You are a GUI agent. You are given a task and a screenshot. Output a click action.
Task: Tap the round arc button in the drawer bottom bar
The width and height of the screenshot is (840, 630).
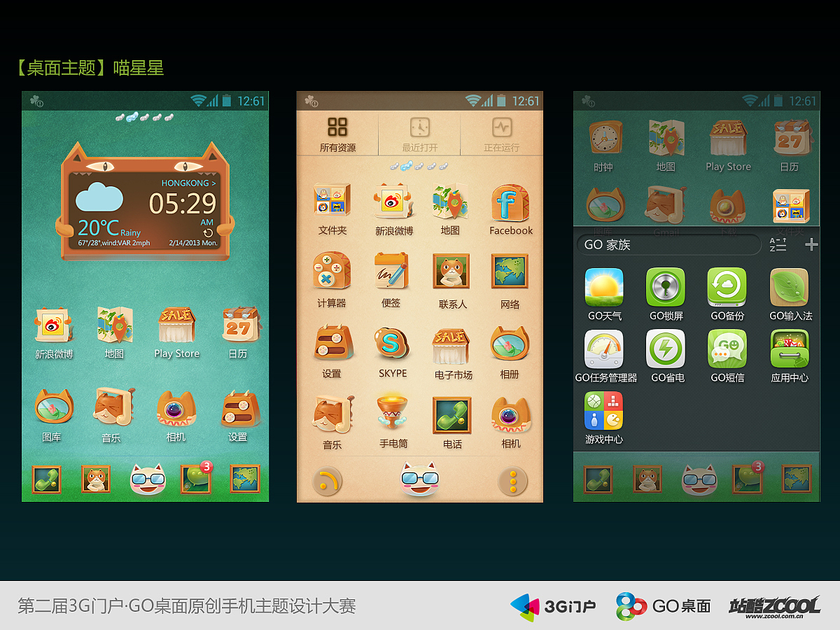pyautogui.click(x=327, y=482)
